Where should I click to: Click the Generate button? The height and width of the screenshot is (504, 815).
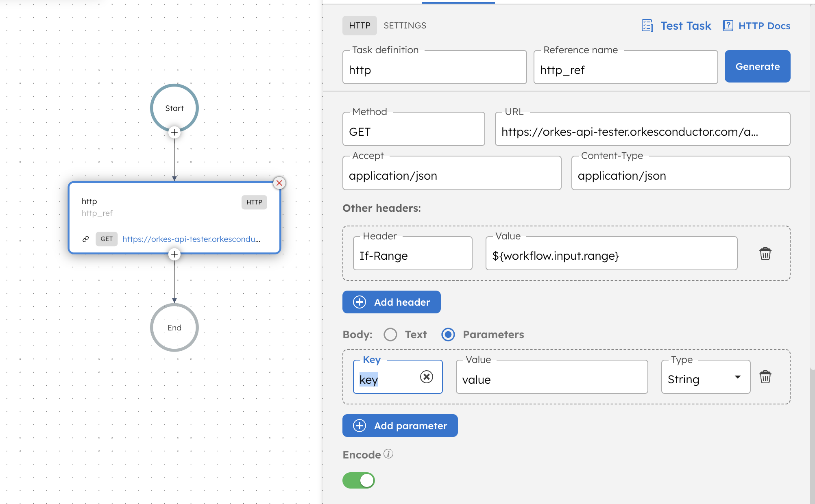(x=757, y=66)
